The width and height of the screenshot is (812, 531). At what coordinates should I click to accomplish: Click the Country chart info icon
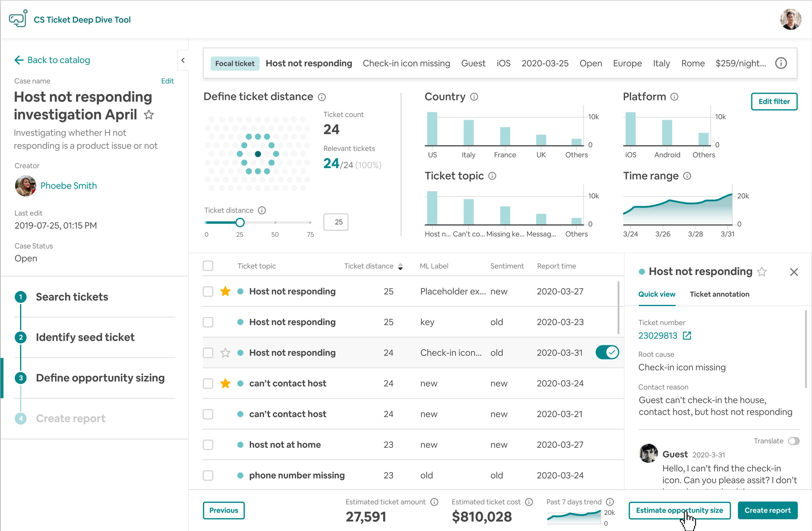(x=474, y=97)
